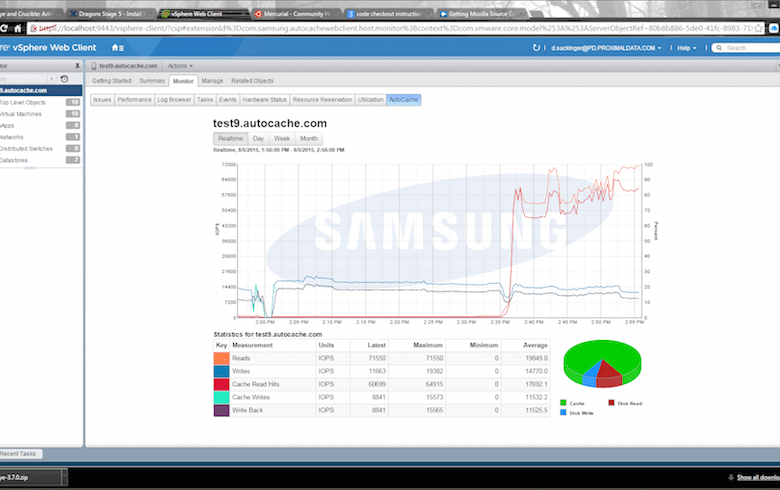
Task: Open the user account dropdown
Action: click(606, 48)
